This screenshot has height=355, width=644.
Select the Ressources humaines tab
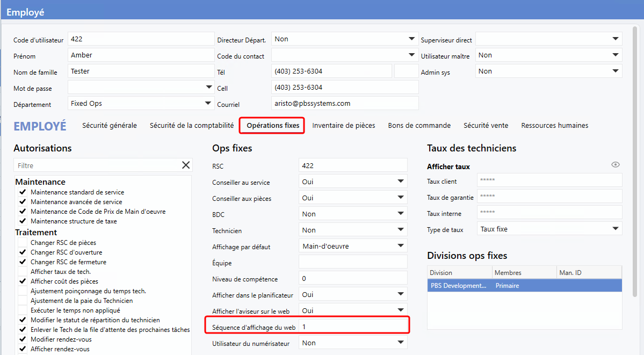554,126
